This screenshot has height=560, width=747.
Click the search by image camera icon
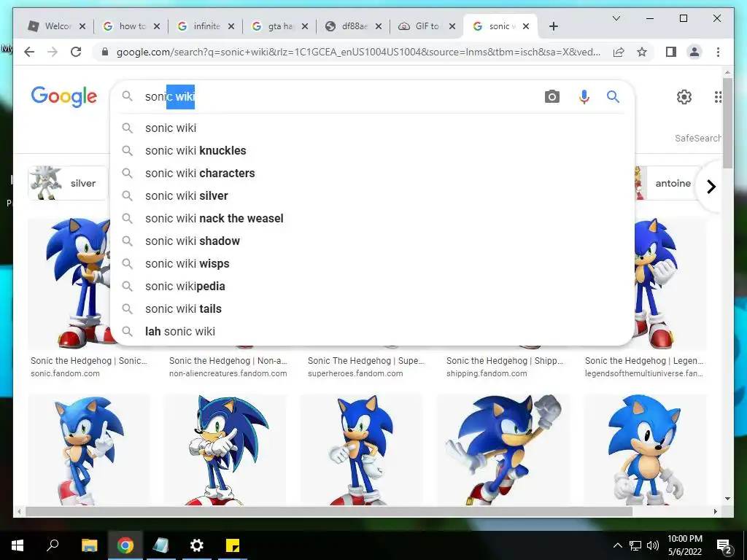[x=551, y=97]
